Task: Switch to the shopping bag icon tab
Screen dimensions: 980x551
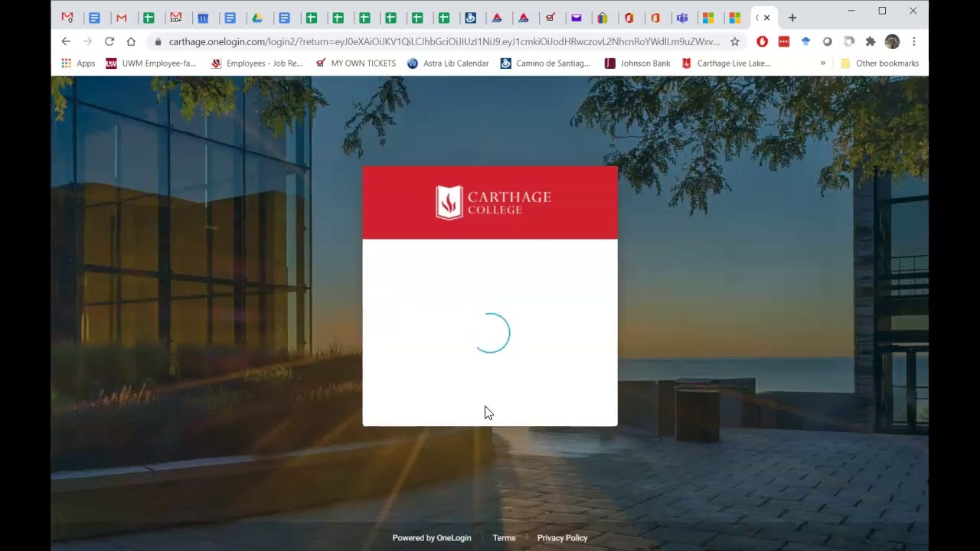Action: [603, 18]
